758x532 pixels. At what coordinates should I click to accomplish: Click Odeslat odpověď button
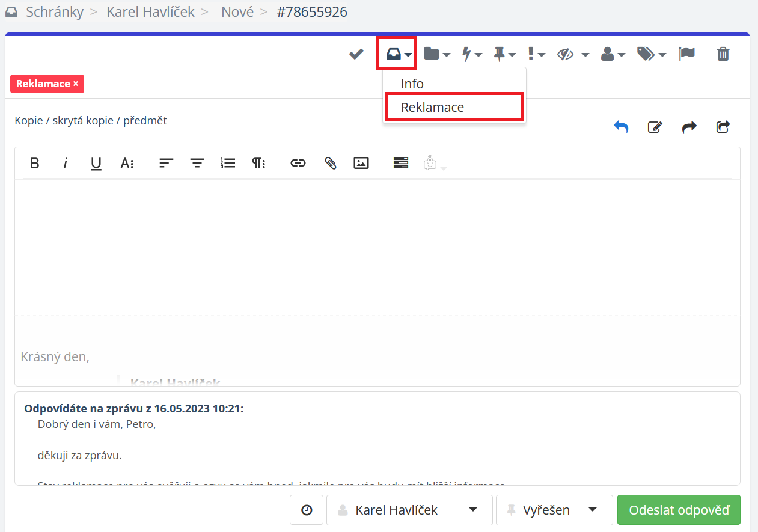tap(679, 510)
